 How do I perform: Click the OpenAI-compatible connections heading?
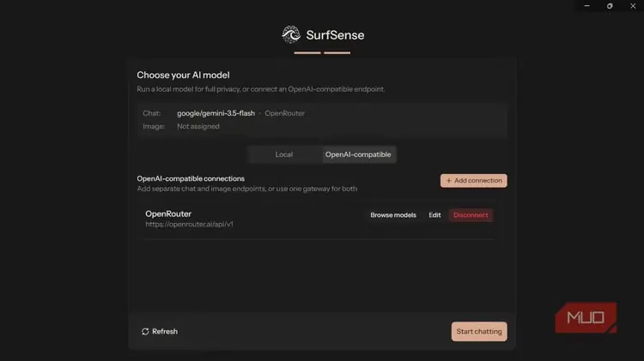pyautogui.click(x=191, y=178)
